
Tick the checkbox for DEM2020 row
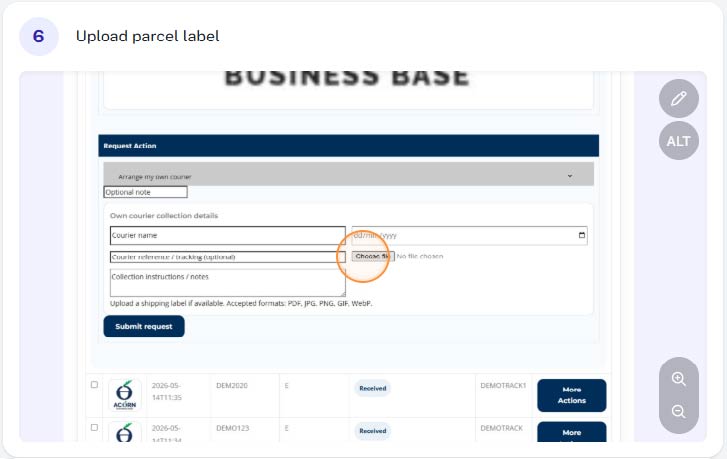click(94, 384)
